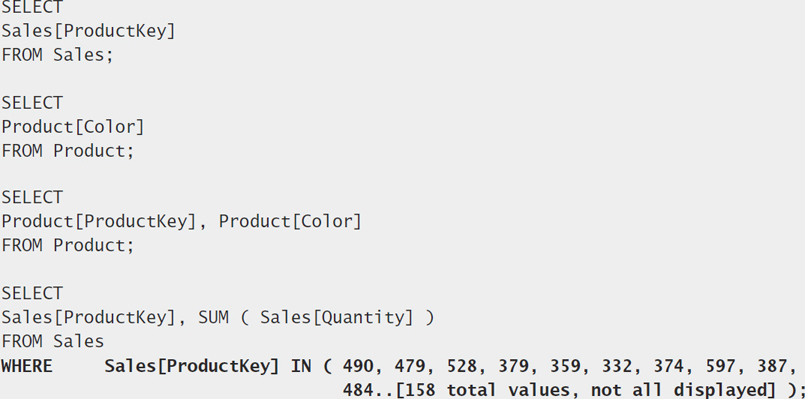Click value 528 in the IN list
The width and height of the screenshot is (805, 399).
point(462,366)
